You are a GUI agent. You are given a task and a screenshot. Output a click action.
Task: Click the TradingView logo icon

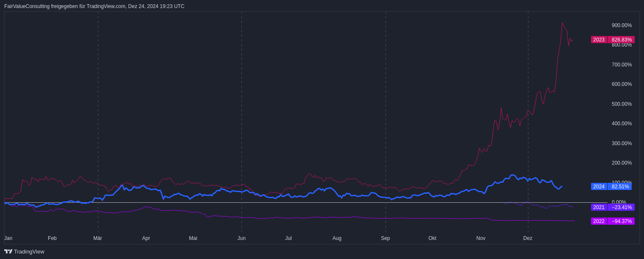click(x=8, y=251)
